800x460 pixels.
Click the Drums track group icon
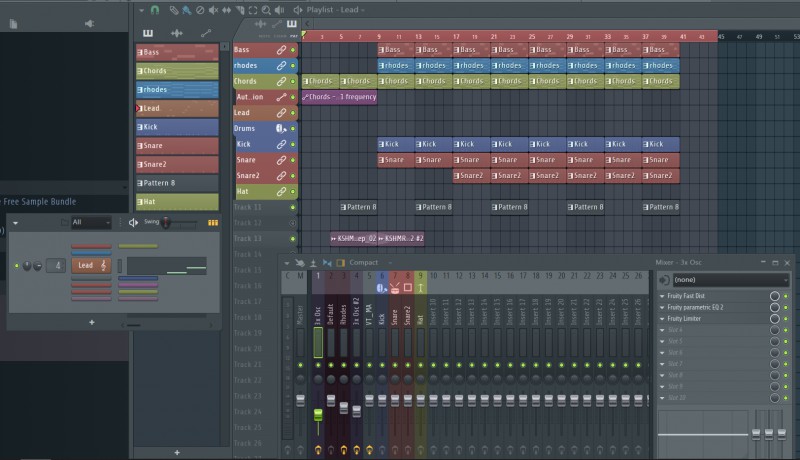click(281, 129)
